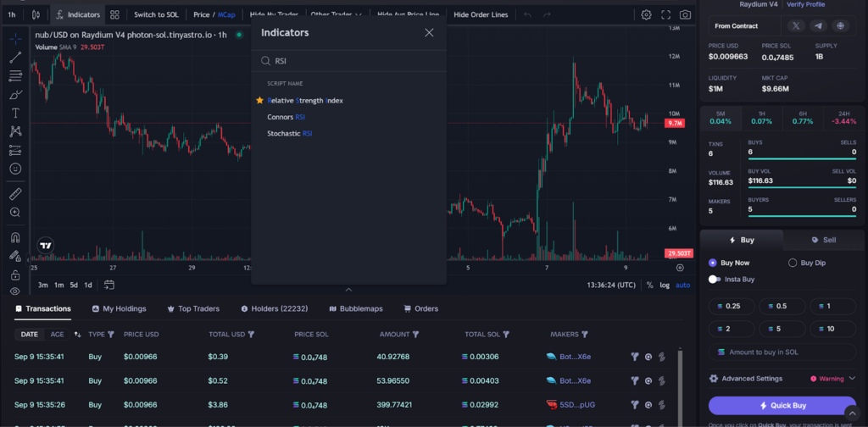Screen dimensions: 868x427
Task: Click the Amount to buy in SOL field
Action: [x=782, y=352]
